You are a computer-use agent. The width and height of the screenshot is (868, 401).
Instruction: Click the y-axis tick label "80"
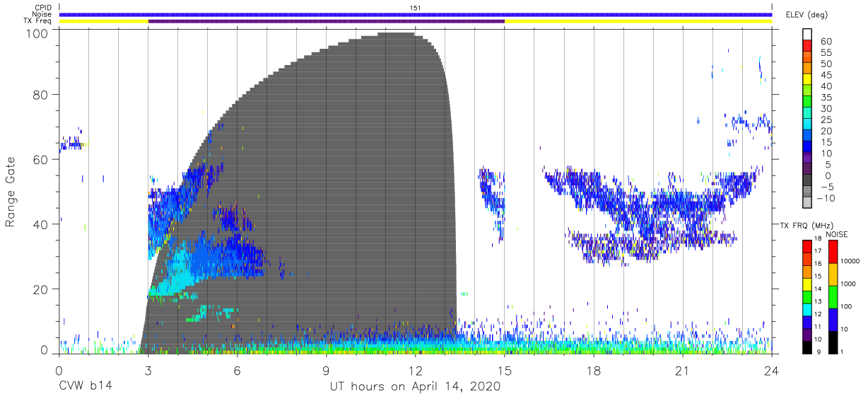pos(41,94)
